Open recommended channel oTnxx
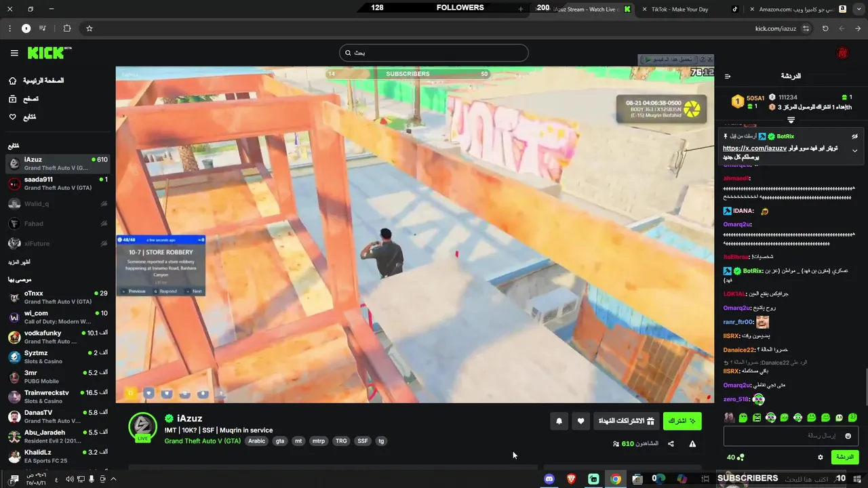Screen dimensions: 868x488 pyautogui.click(x=58, y=298)
